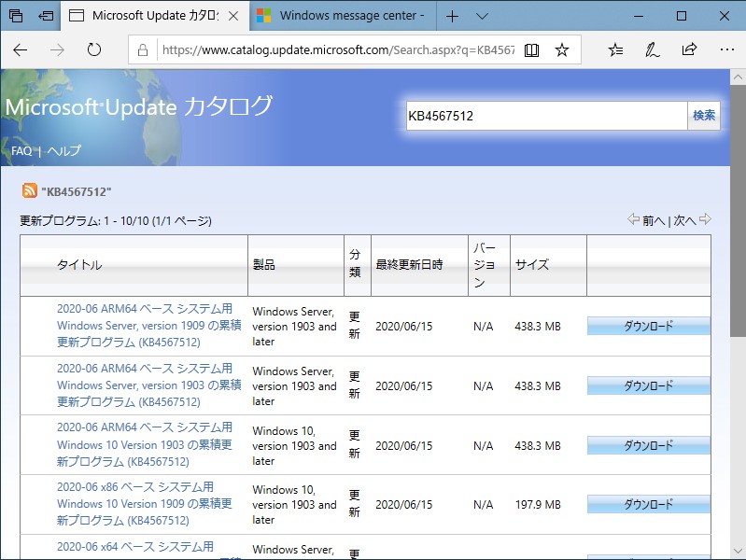Screen dimensions: 746x560
Task: Show tab previews chevron
Action: click(482, 17)
